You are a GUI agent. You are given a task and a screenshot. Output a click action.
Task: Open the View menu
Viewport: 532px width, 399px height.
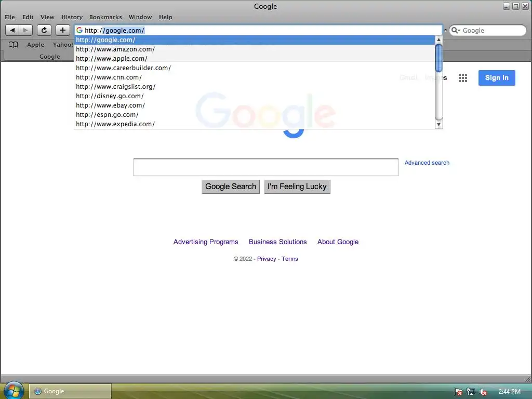[x=47, y=17]
